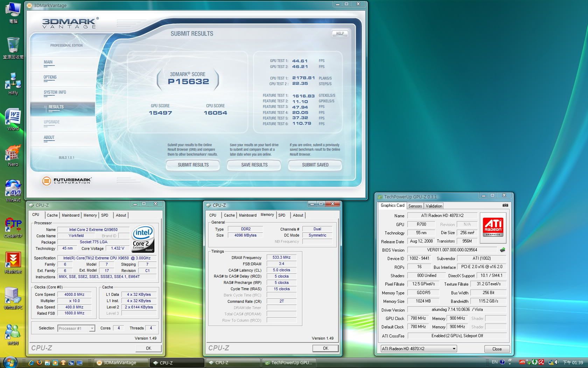588x368 pixels.
Task: Click the Save Results button
Action: pyautogui.click(x=254, y=165)
